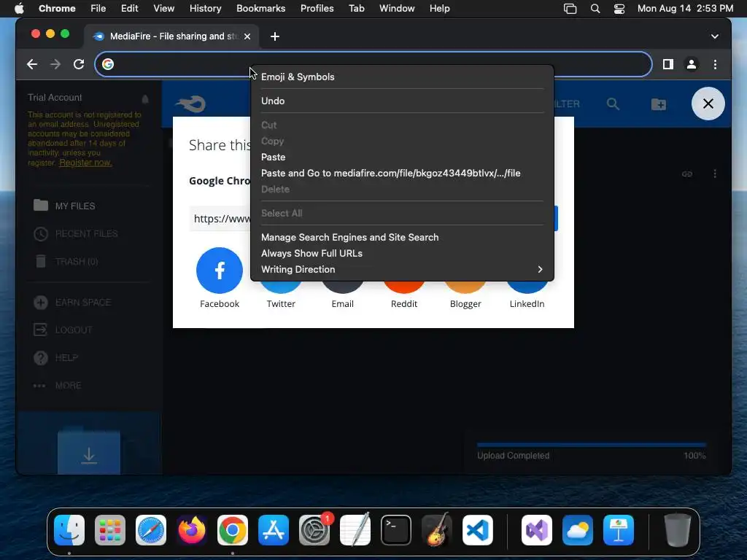
Task: Click the Upload Completed progress bar
Action: tap(591, 445)
